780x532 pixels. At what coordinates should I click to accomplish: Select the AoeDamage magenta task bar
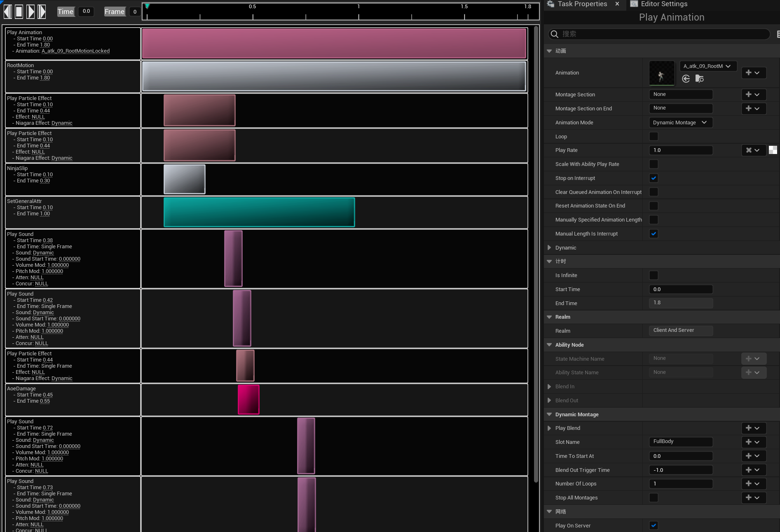click(x=248, y=399)
